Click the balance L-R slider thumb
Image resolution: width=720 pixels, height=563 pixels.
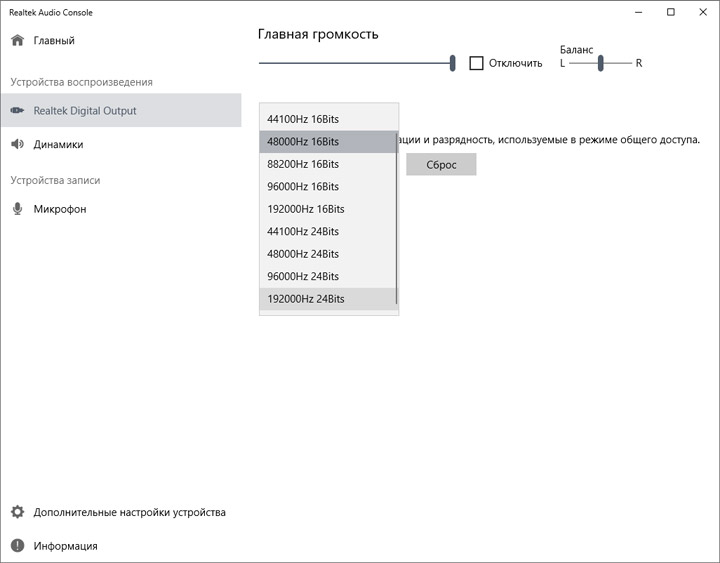(601, 63)
